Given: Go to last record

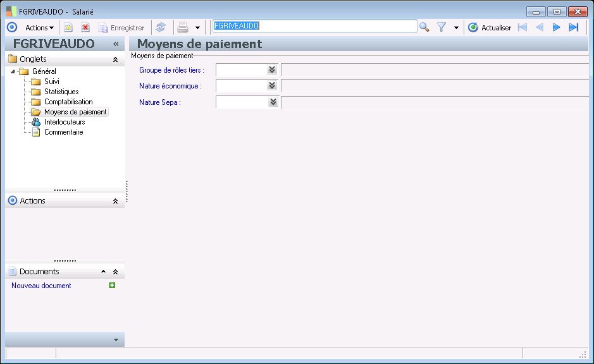Looking at the screenshot, I should click(x=574, y=27).
